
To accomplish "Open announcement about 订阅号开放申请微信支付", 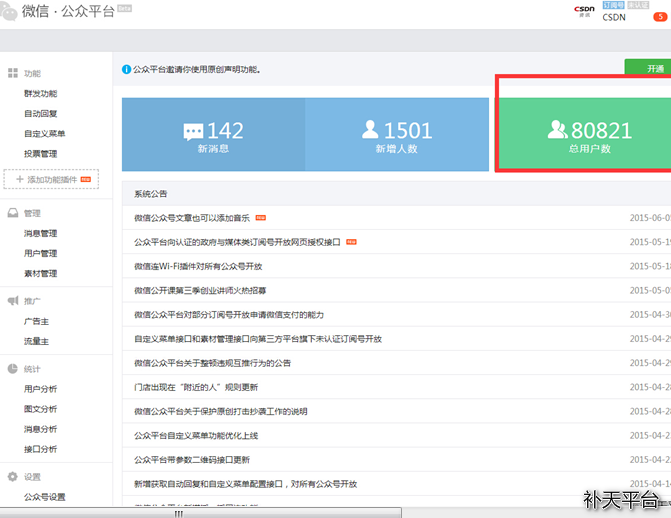I will click(229, 315).
